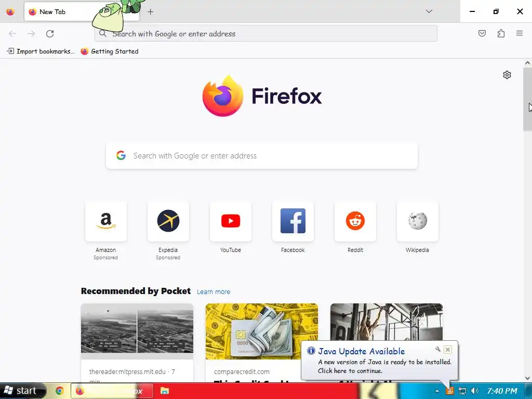Click the central Google search box

pos(262,156)
